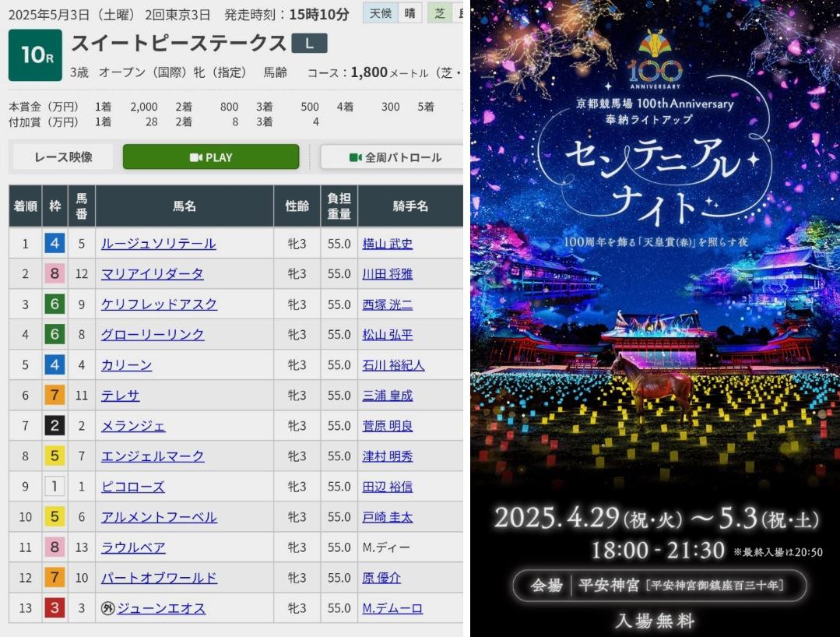Click the green 芝 turf indicator
This screenshot has width=840, height=637.
440,13
